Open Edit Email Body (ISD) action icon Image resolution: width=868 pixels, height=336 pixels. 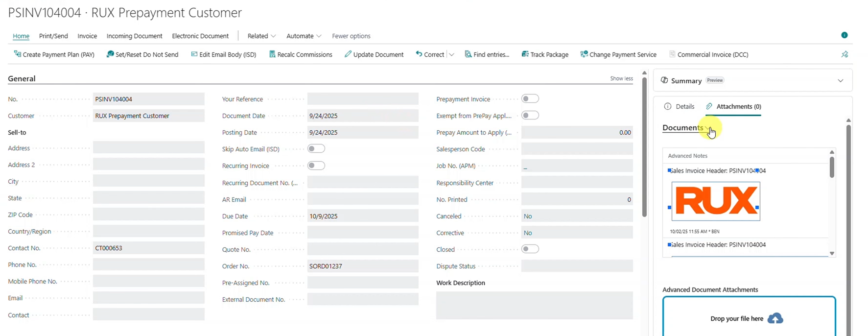194,54
